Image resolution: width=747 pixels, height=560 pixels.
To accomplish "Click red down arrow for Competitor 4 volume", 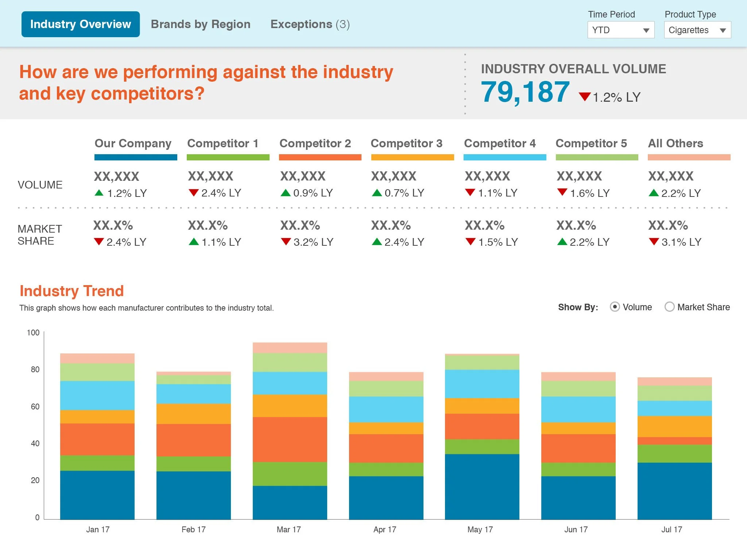I will [470, 192].
